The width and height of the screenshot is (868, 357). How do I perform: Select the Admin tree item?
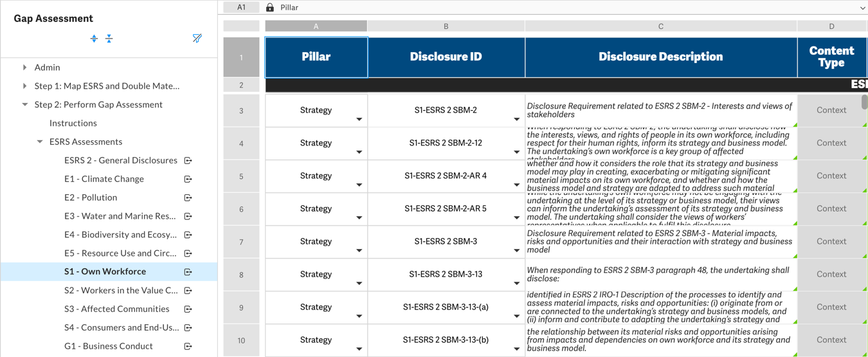pyautogui.click(x=48, y=67)
